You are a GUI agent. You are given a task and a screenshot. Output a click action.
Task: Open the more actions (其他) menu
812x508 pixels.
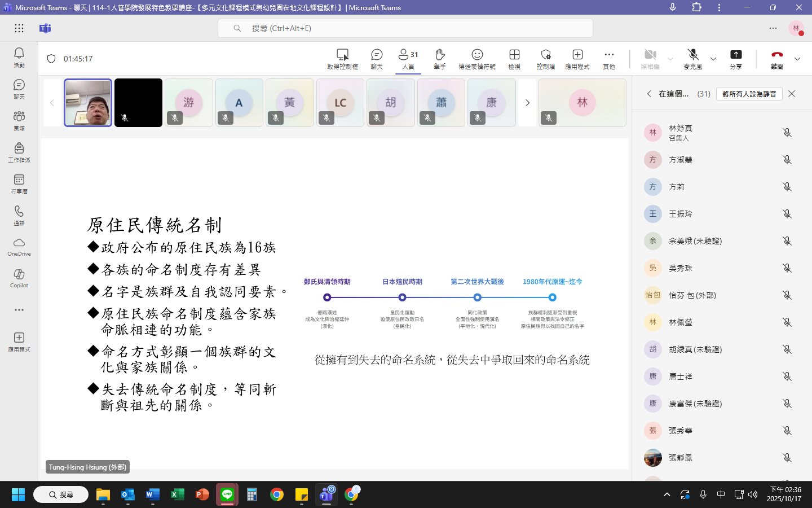(609, 58)
